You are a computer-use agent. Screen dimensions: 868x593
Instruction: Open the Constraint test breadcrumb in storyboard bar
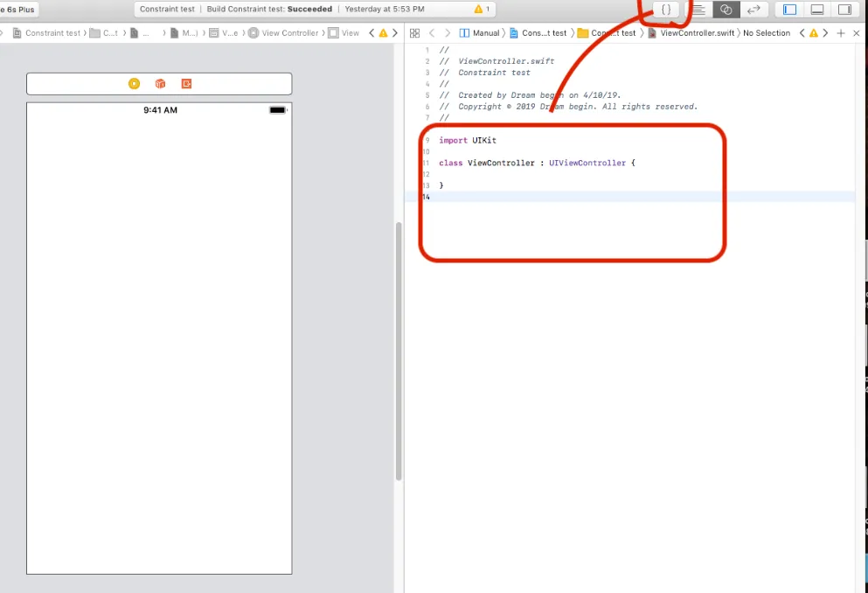(x=46, y=33)
